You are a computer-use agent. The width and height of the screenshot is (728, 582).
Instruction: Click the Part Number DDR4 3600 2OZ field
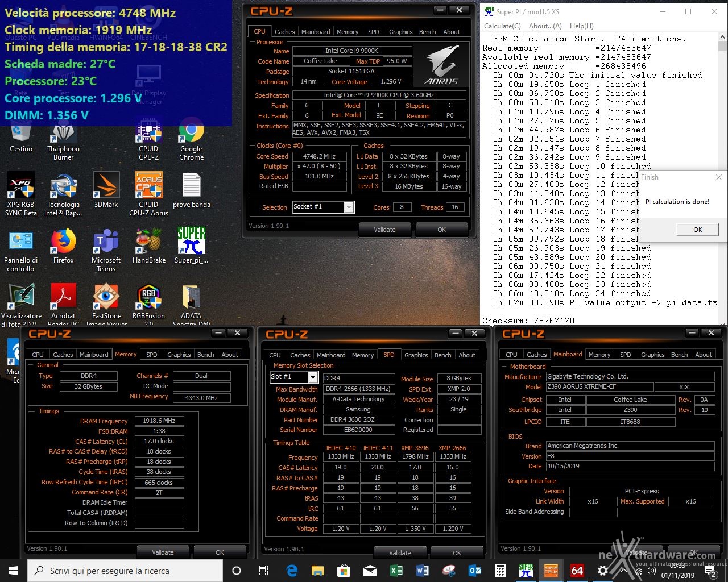tap(359, 420)
